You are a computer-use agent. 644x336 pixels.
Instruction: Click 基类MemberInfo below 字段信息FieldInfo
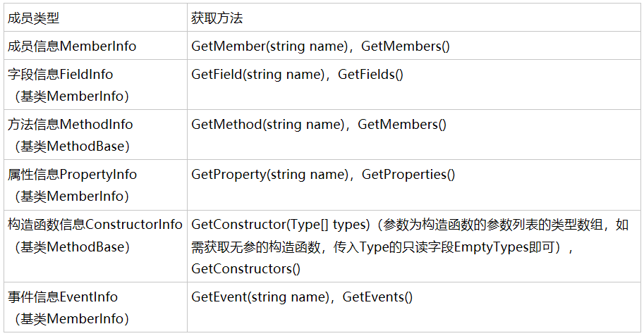pyautogui.click(x=71, y=96)
